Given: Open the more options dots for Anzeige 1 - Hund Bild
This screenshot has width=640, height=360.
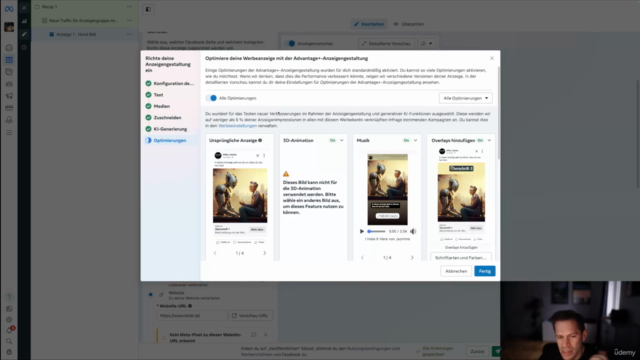Looking at the screenshot, I should pos(129,34).
